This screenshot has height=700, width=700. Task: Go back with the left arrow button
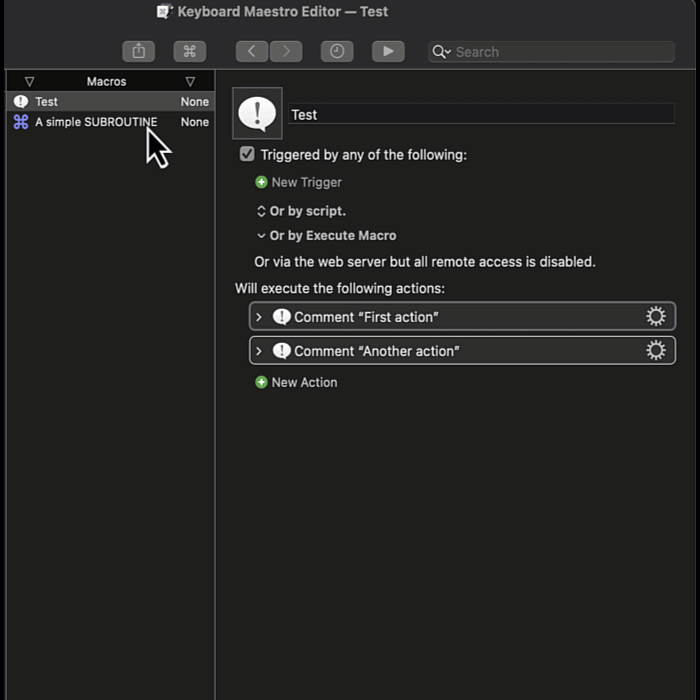point(252,51)
